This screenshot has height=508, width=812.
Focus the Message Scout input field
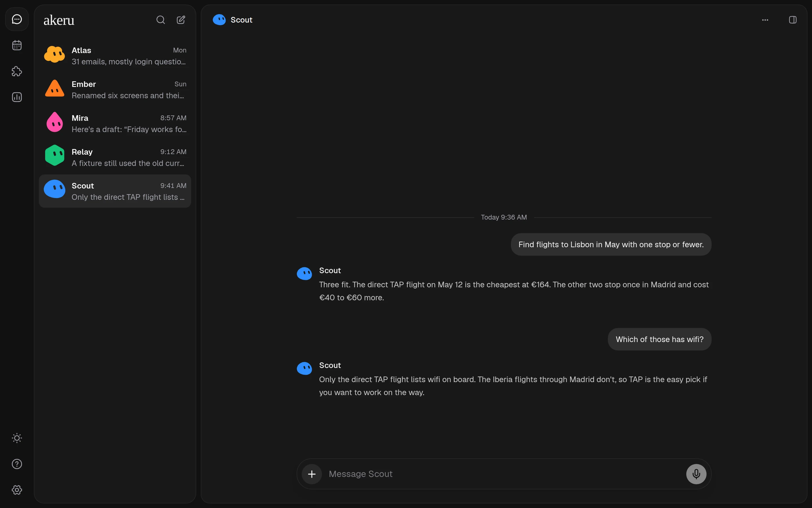coord(504,474)
